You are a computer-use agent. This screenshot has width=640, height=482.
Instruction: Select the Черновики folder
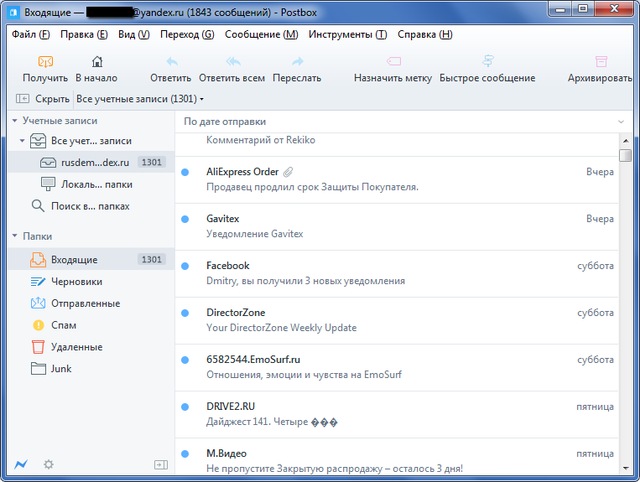pos(76,282)
